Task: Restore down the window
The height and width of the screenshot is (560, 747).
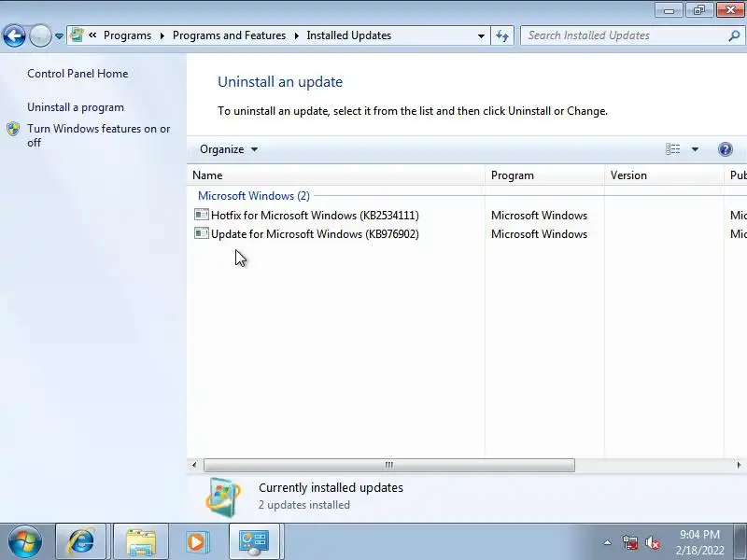Action: pos(698,10)
